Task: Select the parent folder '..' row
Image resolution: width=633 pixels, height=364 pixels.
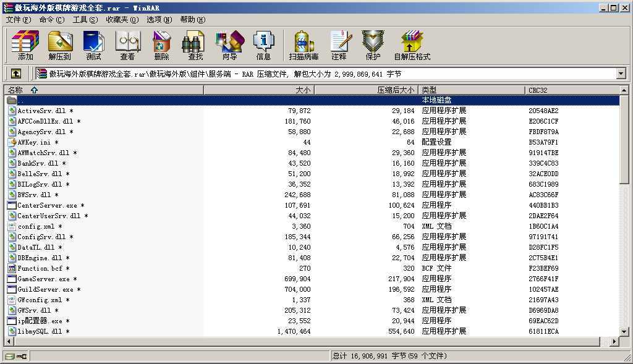Action: coord(312,100)
